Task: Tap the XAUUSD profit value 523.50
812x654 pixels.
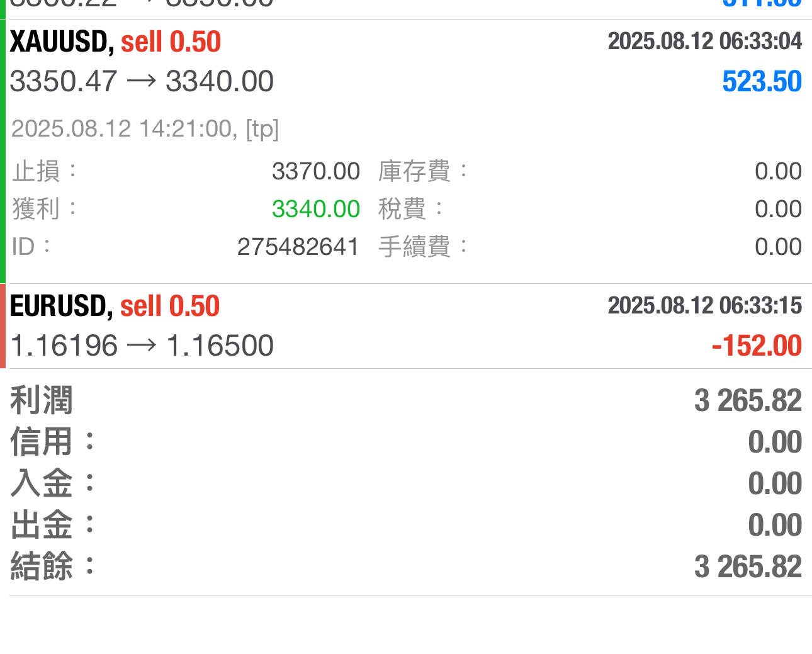Action: 762,82
